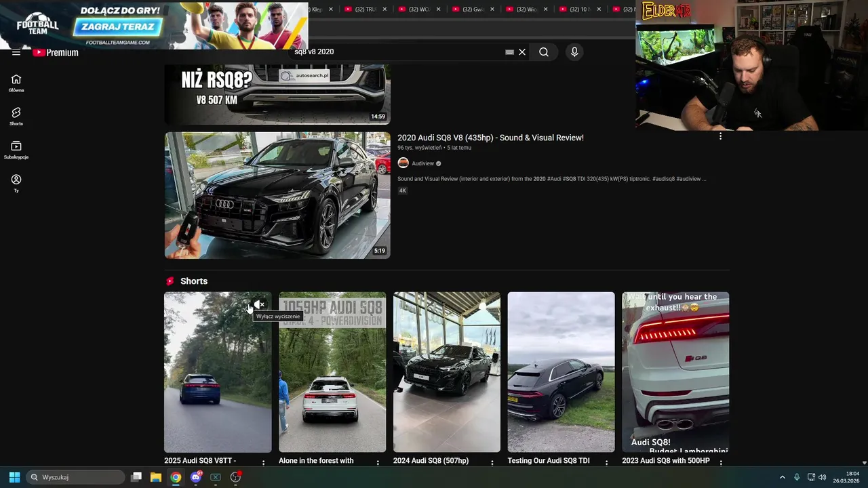The image size is (868, 488).
Task: Click the ZAGRAJ TERAZ ad button
Action: (118, 27)
